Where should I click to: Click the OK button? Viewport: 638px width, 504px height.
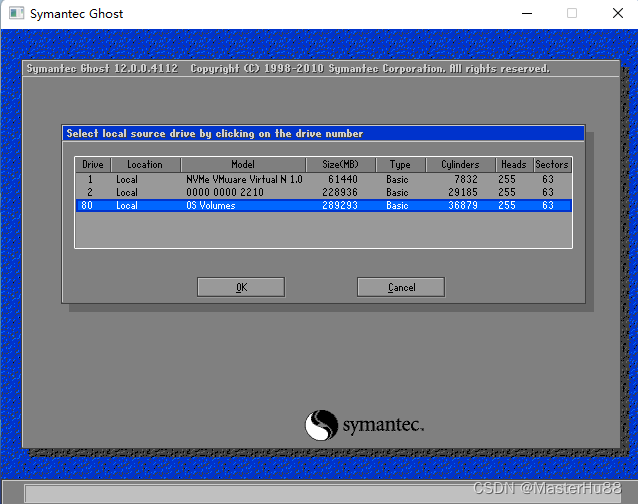(241, 287)
